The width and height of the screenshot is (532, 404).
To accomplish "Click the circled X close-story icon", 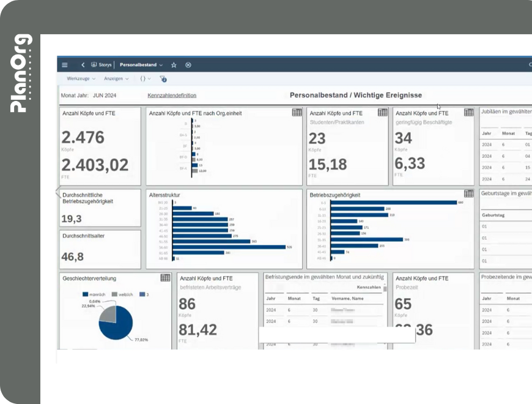I will pyautogui.click(x=188, y=65).
